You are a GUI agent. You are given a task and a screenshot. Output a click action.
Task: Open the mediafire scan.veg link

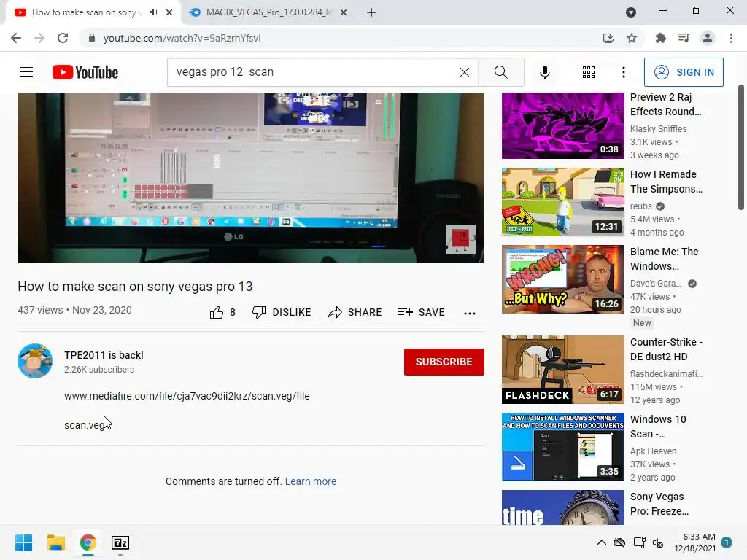(187, 396)
